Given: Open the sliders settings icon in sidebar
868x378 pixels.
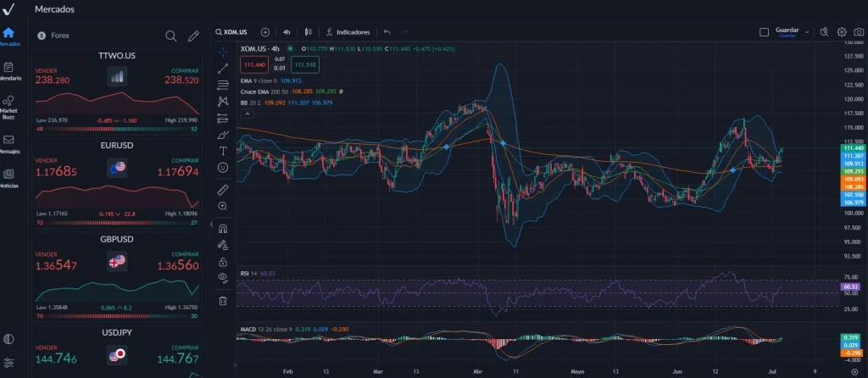Looking at the screenshot, I should coord(8,363).
